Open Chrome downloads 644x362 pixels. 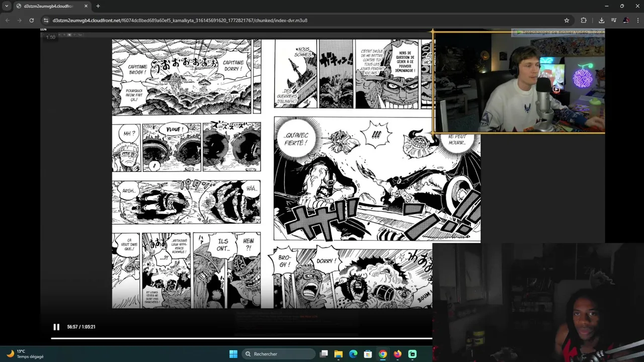click(x=601, y=20)
